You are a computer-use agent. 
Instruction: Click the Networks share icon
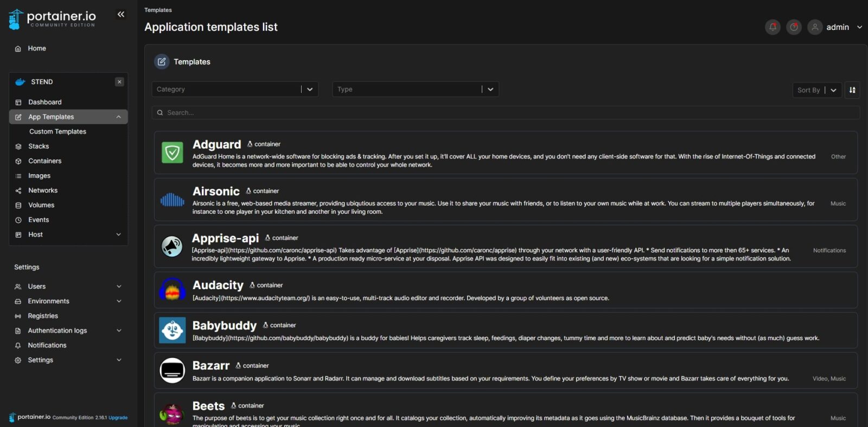click(x=18, y=190)
